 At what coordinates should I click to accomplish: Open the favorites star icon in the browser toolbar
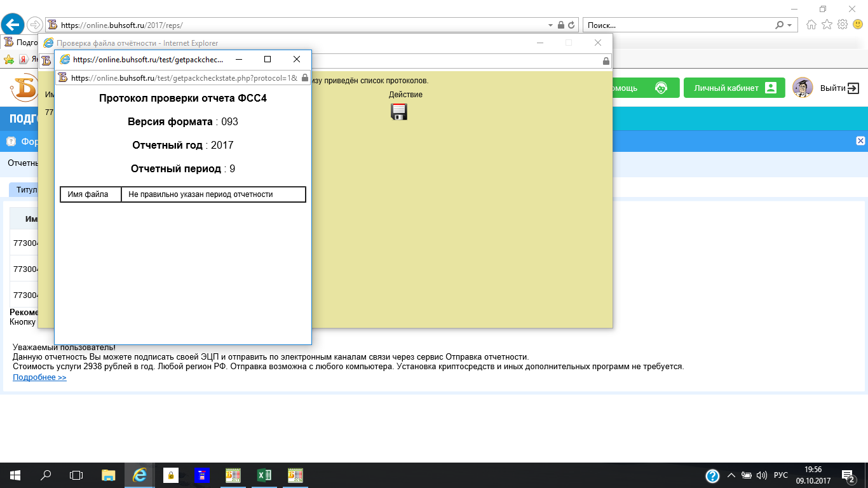(827, 25)
